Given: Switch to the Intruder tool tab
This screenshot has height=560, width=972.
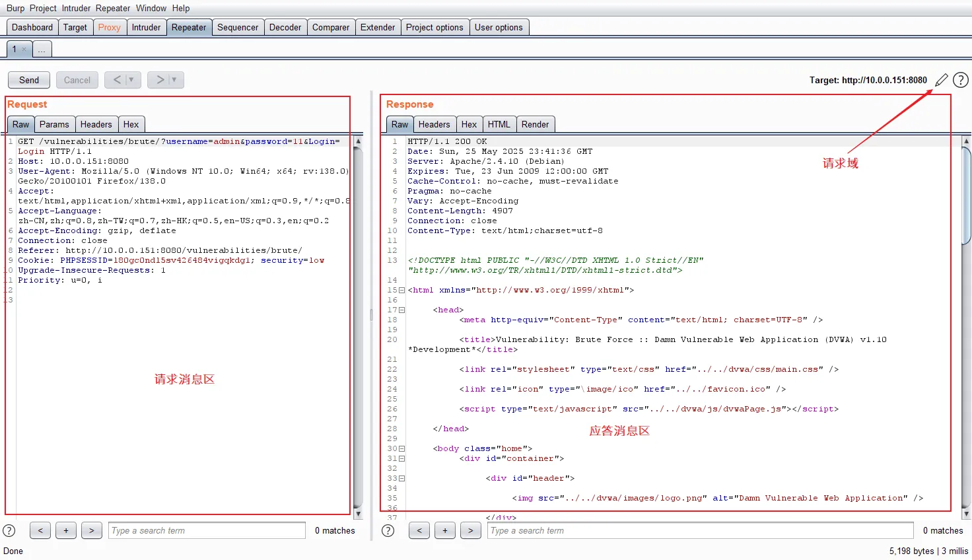Looking at the screenshot, I should (146, 27).
